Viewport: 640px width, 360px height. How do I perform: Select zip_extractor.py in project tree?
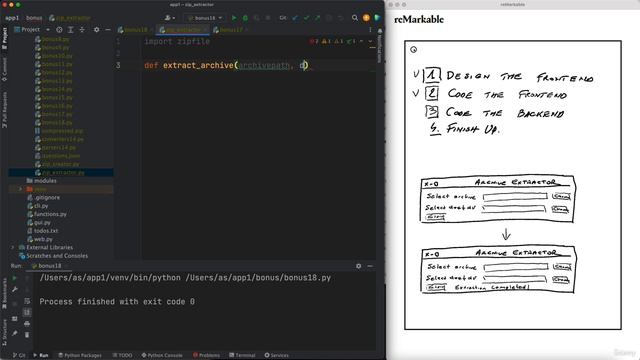(60, 173)
